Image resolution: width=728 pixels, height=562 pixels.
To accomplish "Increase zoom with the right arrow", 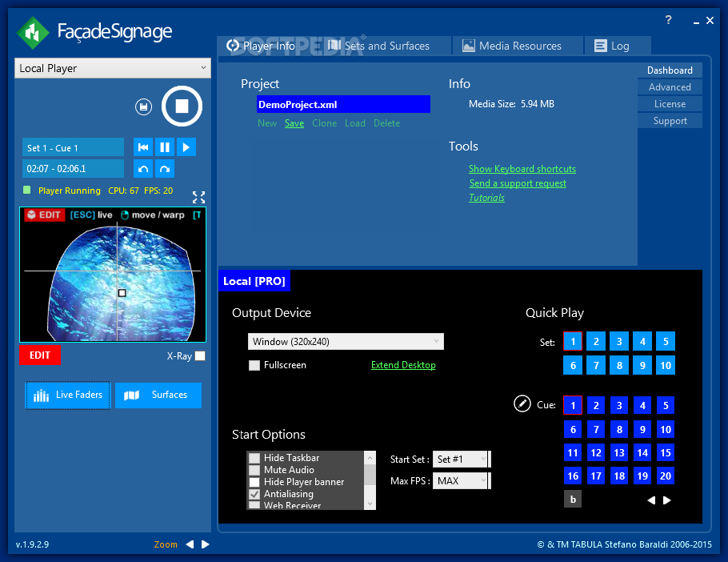I will pyautogui.click(x=206, y=544).
